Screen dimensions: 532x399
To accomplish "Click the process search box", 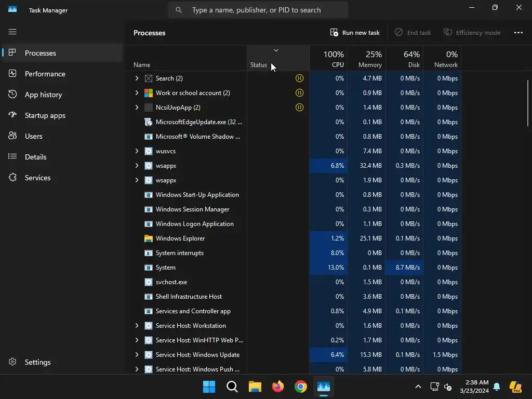I will coord(258,10).
